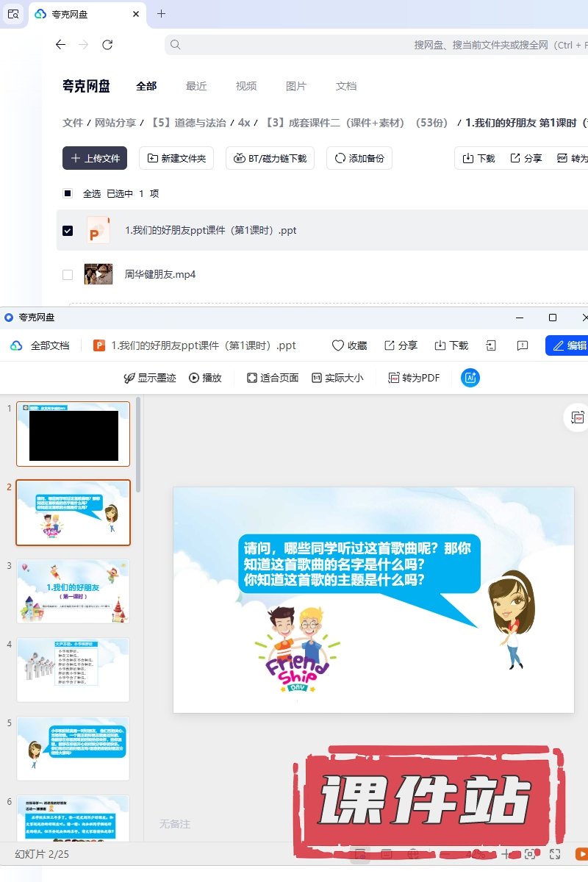Select 适合页面 fit-to-page view

[x=273, y=378]
